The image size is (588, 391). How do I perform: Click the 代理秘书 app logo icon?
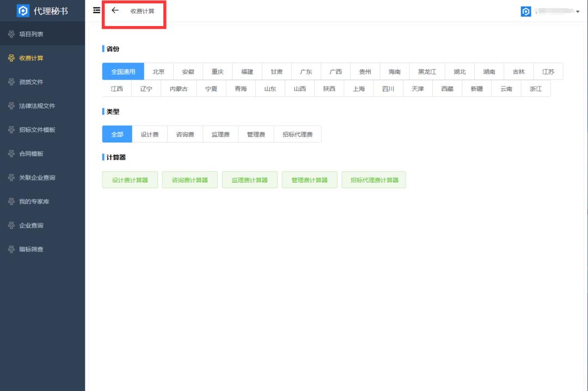(x=23, y=10)
